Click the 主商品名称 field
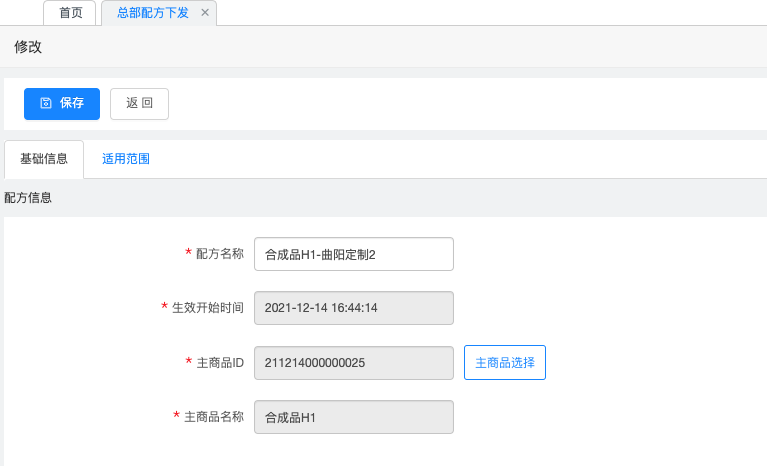The width and height of the screenshot is (767, 466). point(354,417)
